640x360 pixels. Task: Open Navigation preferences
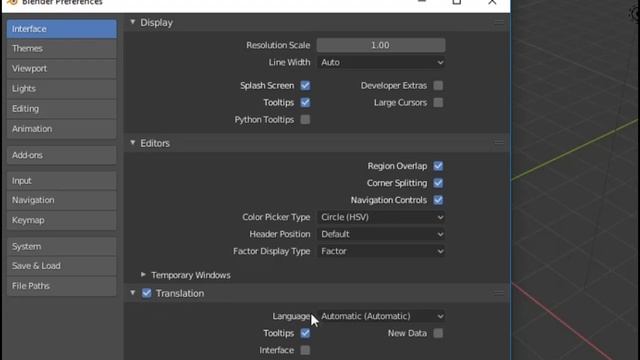tap(62, 200)
